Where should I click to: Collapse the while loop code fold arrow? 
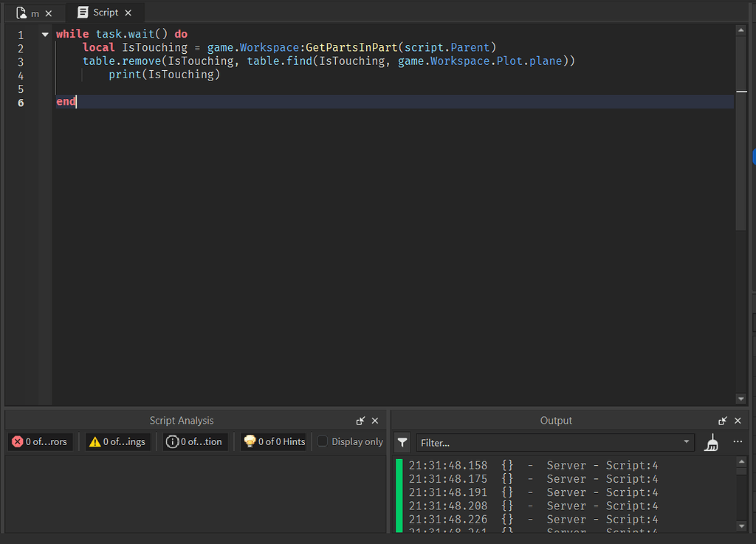tap(45, 35)
